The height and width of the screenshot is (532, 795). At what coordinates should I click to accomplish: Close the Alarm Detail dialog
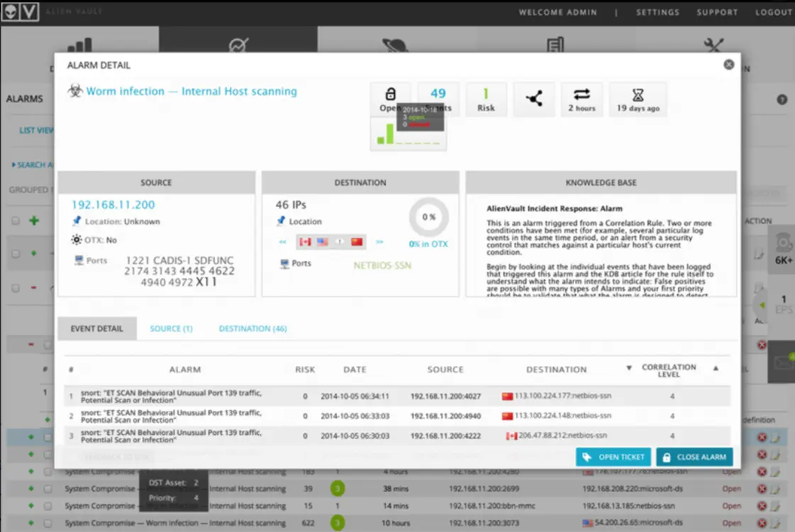click(x=728, y=65)
